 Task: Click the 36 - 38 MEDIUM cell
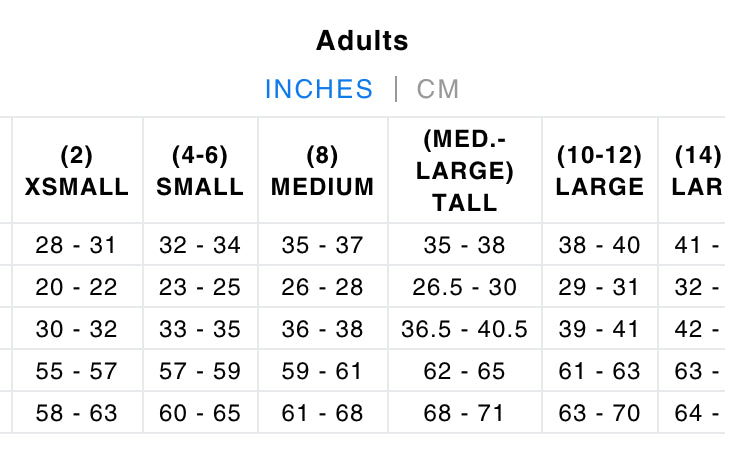[323, 329]
